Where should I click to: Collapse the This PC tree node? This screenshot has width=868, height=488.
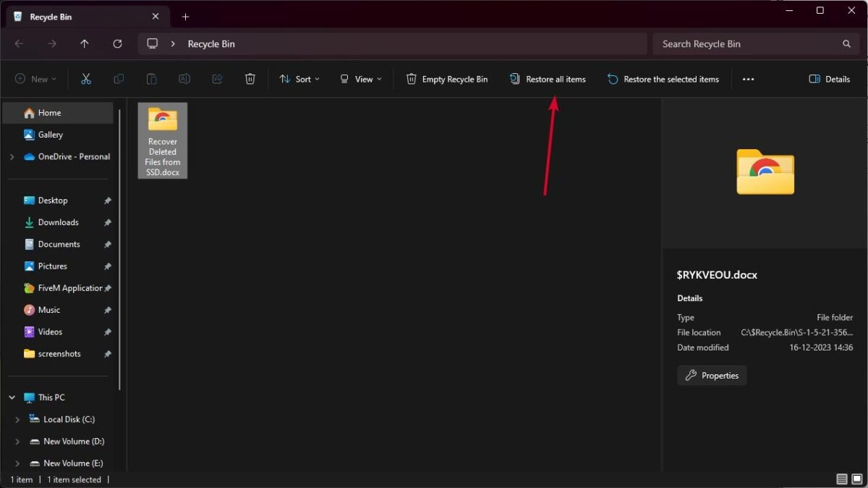12,397
